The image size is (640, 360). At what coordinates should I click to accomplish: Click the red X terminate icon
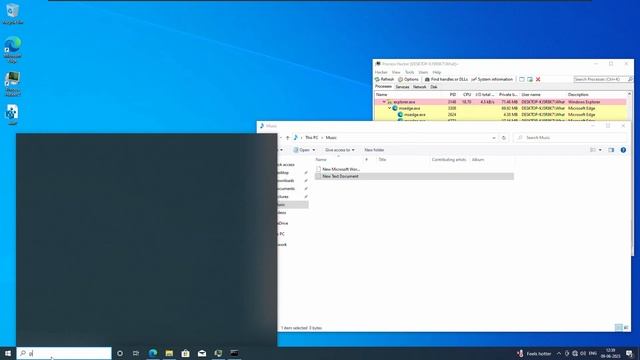pyautogui.click(x=538, y=79)
